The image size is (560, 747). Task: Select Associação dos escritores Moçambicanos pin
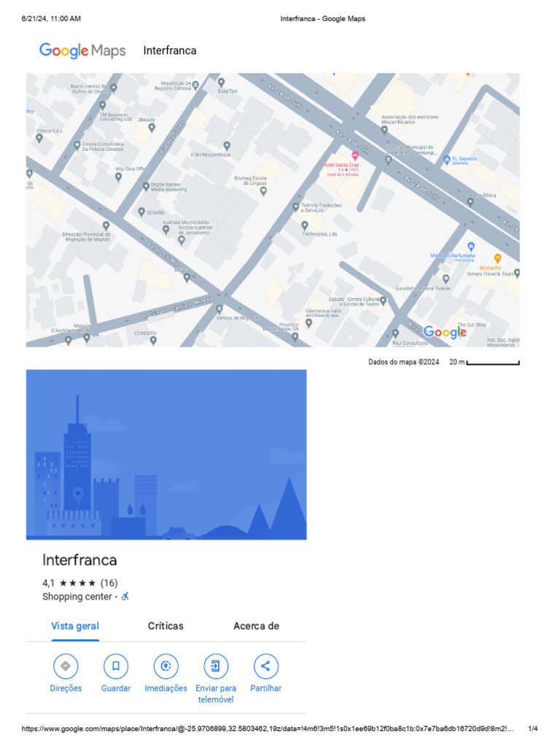[384, 130]
